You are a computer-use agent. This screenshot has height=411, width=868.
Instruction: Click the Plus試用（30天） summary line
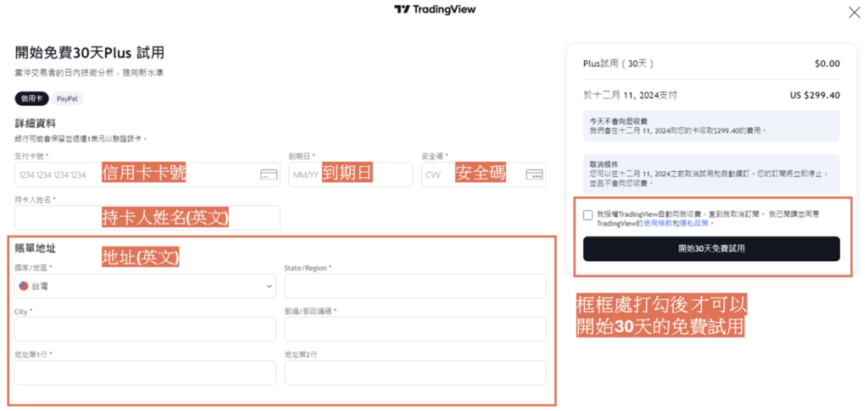[618, 64]
